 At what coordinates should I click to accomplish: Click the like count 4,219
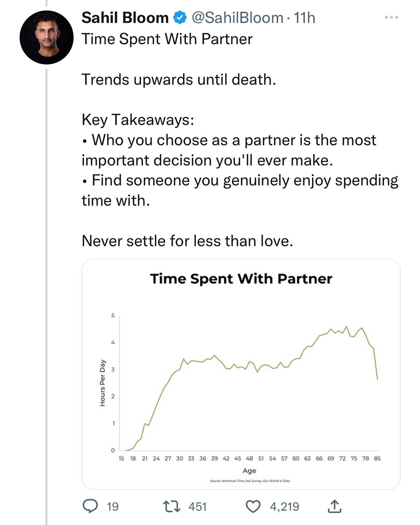click(284, 507)
